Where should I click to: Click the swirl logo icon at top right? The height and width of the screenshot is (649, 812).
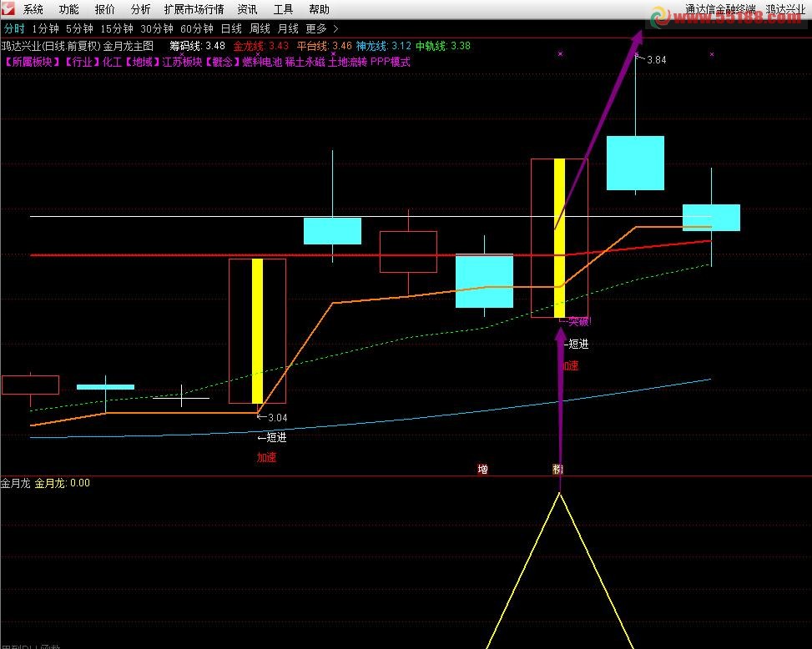pos(662,15)
